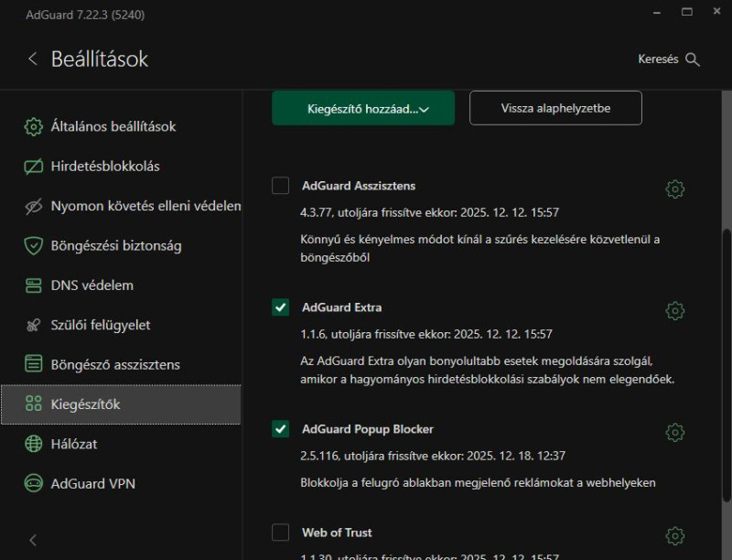Viewport: 732px width, 560px height.
Task: Expand the Kiegészítő hozzáadása dropdown
Action: coord(363,109)
